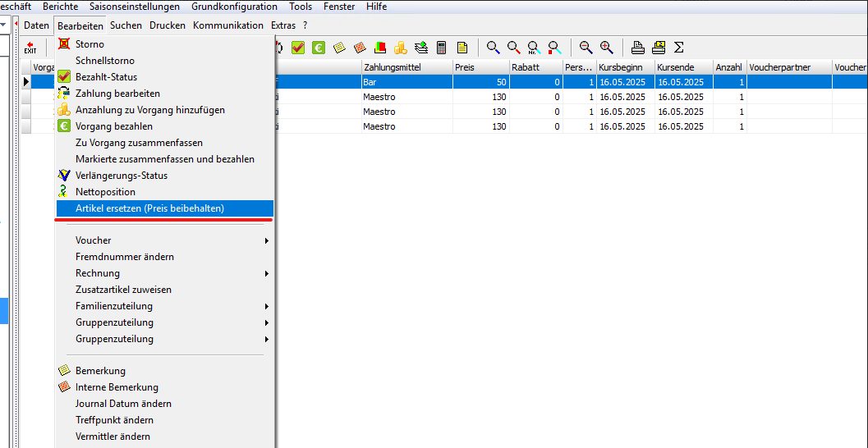Click the printer toolbar icon

tap(638, 48)
